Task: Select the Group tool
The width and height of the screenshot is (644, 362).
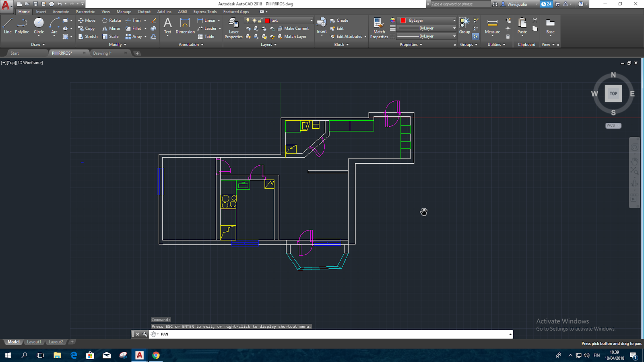Action: 464,25
